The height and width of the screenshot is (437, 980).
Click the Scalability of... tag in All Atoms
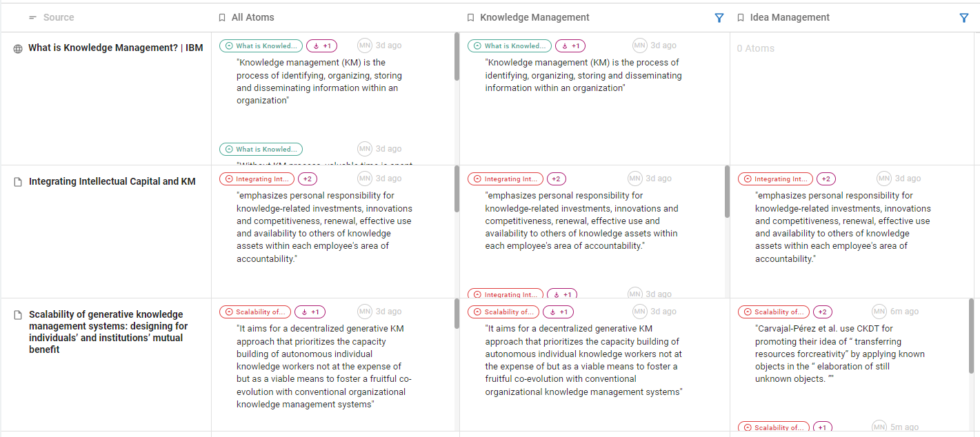[x=255, y=312]
